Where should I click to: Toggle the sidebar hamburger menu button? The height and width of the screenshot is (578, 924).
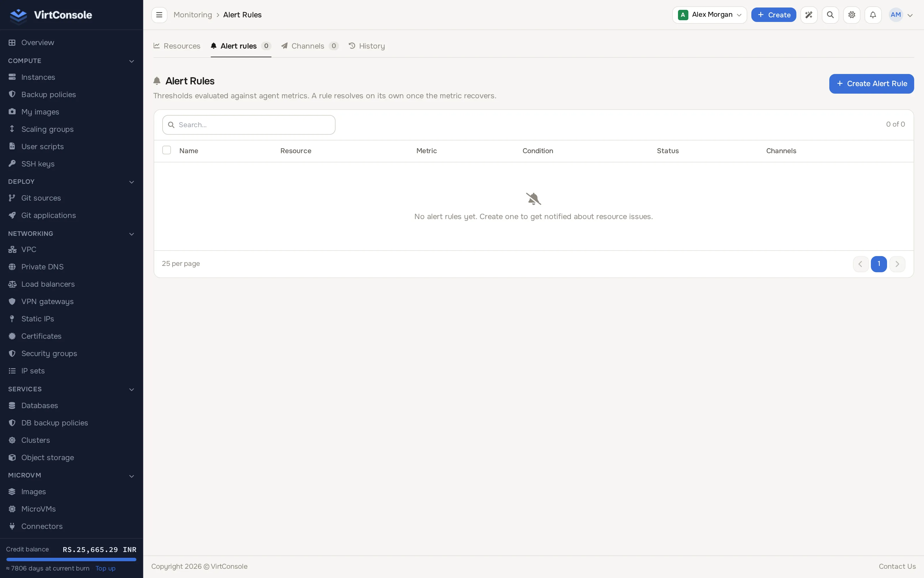coord(159,15)
